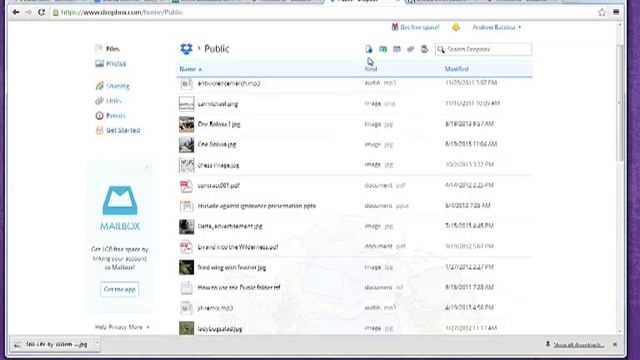The width and height of the screenshot is (640, 360).
Task: Click the Mailbox app logo
Action: 120,200
